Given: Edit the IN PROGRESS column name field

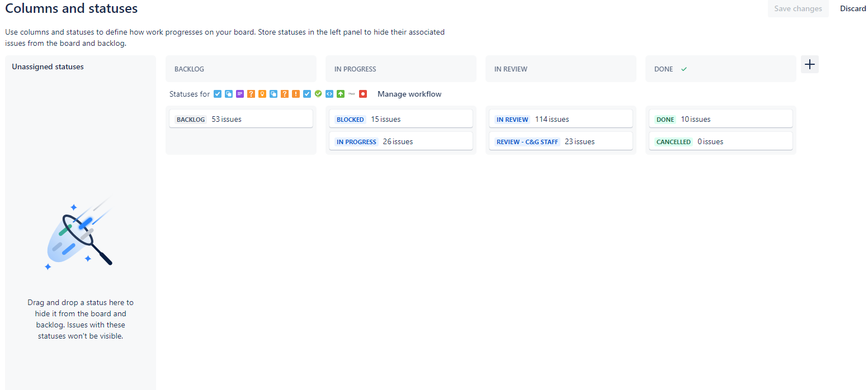Looking at the screenshot, I should tap(401, 69).
